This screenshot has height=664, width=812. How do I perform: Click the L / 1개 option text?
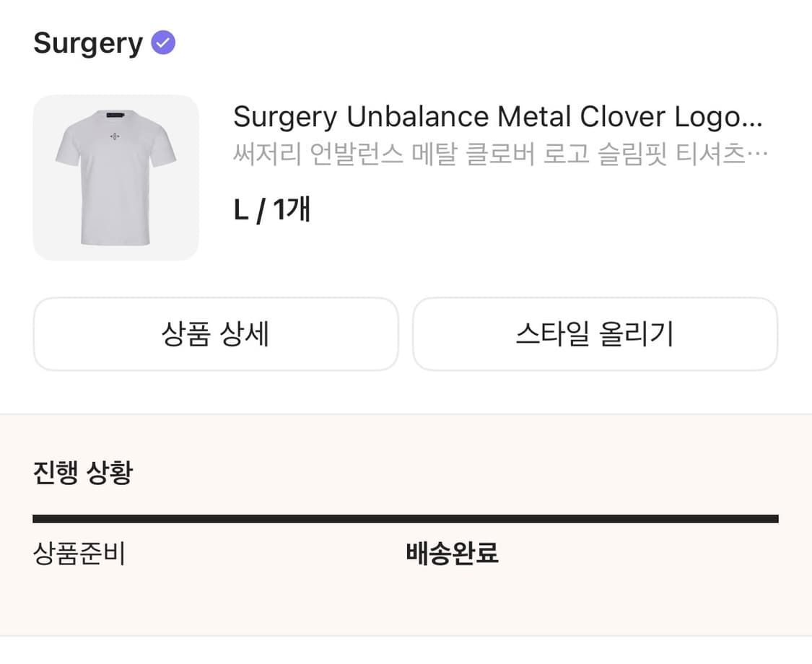click(271, 209)
